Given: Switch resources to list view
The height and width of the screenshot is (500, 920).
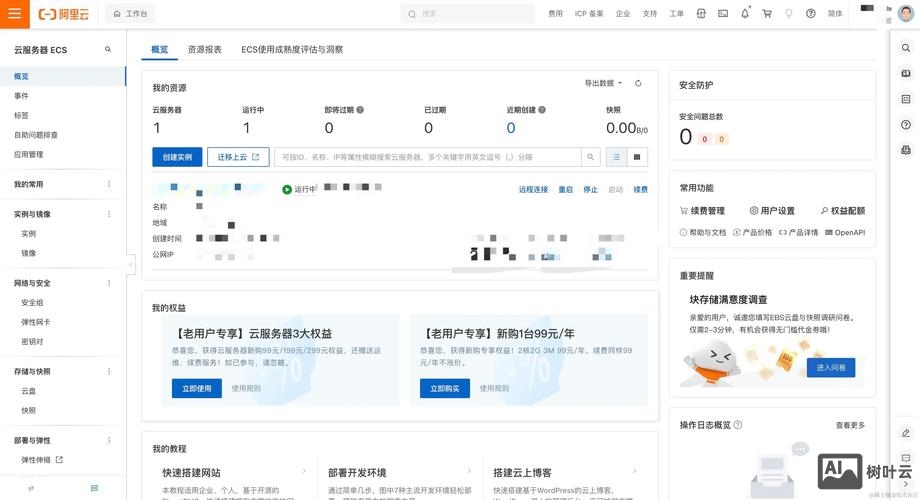Looking at the screenshot, I should tap(616, 157).
